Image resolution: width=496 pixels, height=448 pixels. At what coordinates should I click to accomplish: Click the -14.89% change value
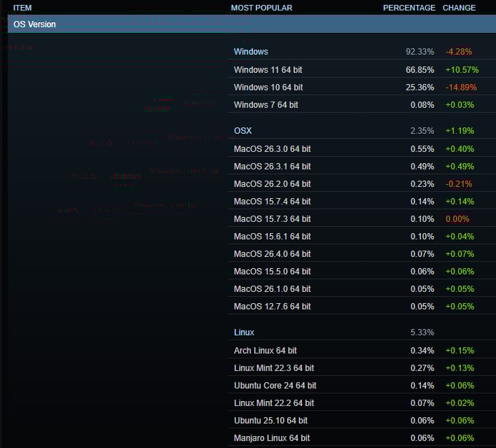coord(461,87)
